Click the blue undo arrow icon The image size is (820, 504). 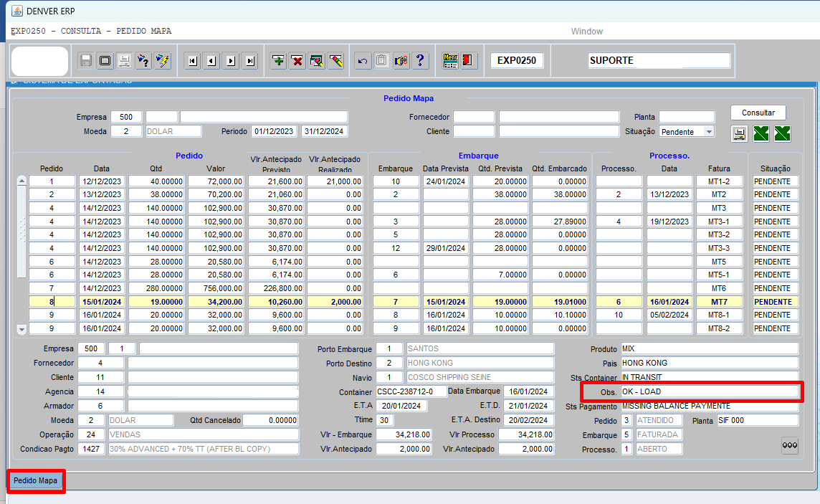363,61
